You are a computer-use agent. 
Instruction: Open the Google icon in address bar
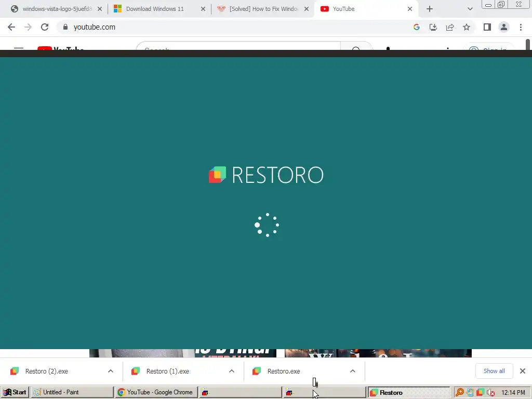pyautogui.click(x=416, y=27)
